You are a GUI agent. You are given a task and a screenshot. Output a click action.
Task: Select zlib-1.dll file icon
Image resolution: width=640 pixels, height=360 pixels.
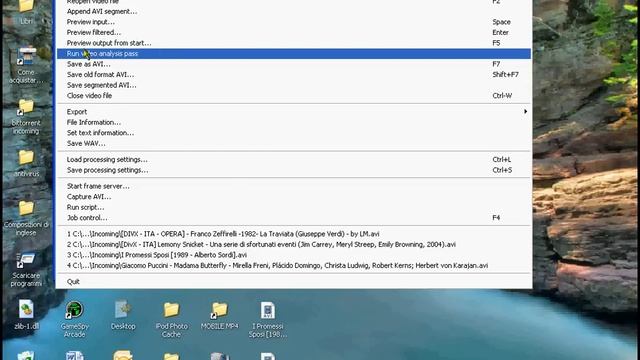(x=26, y=315)
